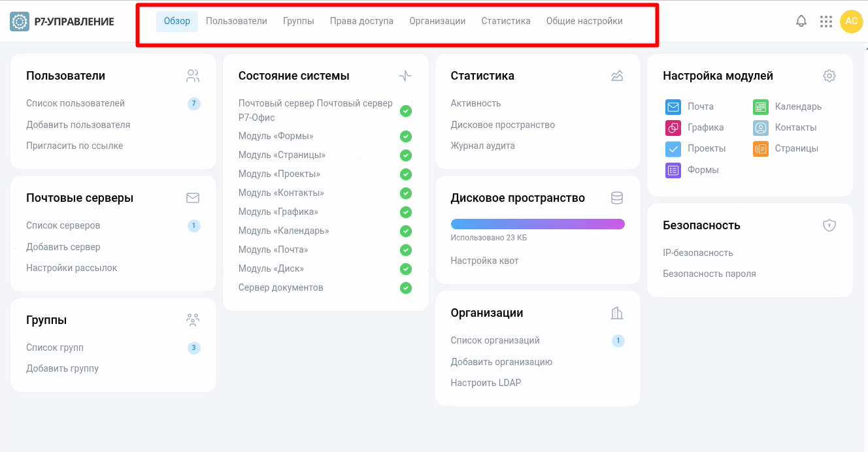Click the Безопасность shield icon
This screenshot has width=868, height=452.
tap(829, 225)
